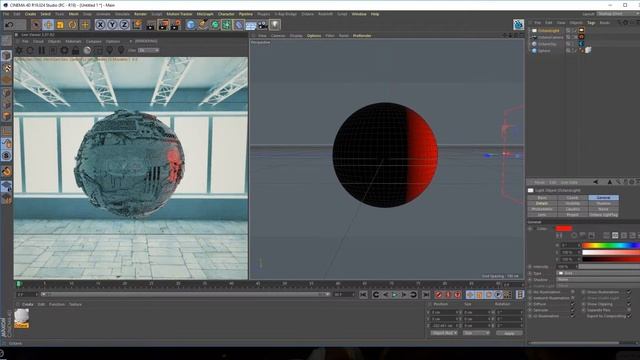Pause the Octane Live Viewer render
This screenshot has width=640, height=360.
point(42,50)
